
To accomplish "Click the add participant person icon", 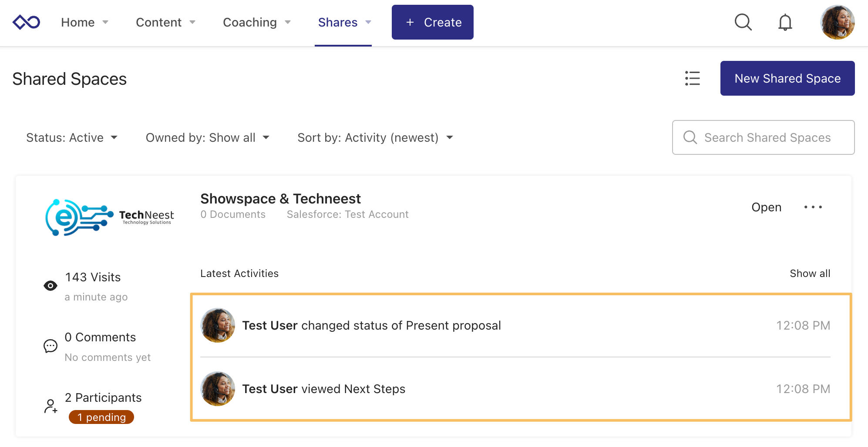I will coord(50,406).
